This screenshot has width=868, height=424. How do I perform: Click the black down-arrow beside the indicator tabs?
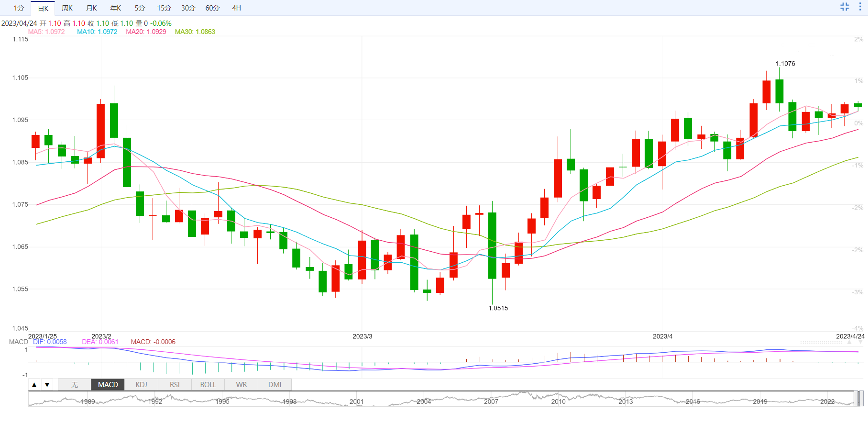click(x=47, y=385)
